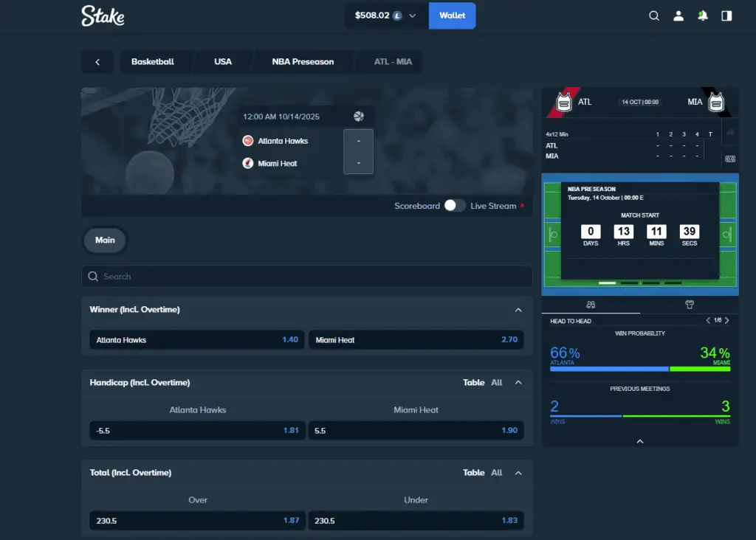The width and height of the screenshot is (756, 540).
Task: Go back using the breadcrumb arrow
Action: click(x=97, y=62)
